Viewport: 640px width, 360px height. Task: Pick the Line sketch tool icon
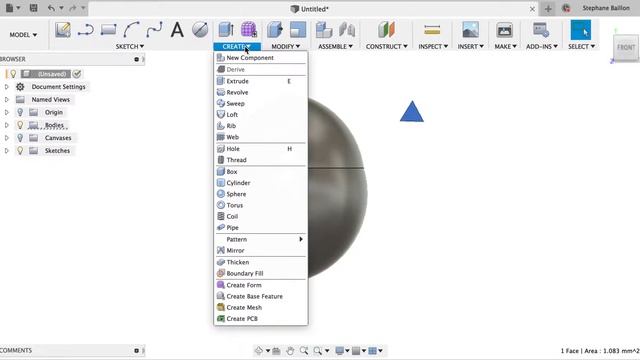pos(86,30)
